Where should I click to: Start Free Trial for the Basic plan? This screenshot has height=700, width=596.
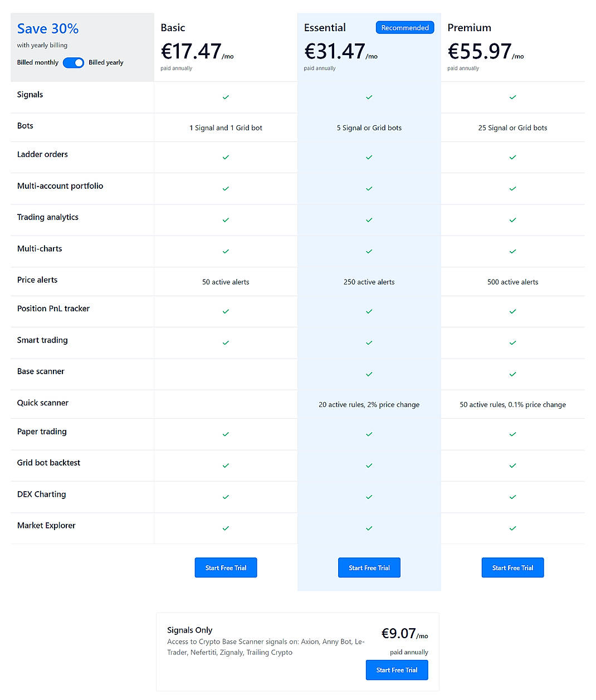click(x=226, y=567)
